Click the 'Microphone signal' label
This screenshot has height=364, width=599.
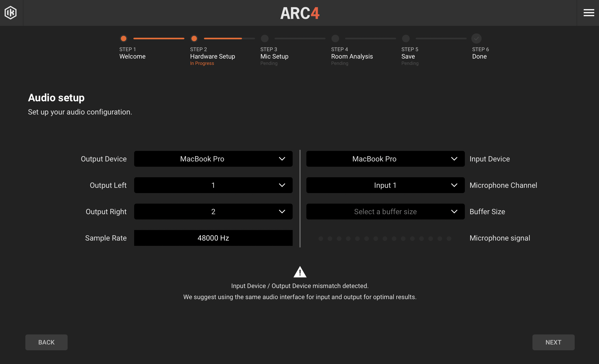click(500, 238)
